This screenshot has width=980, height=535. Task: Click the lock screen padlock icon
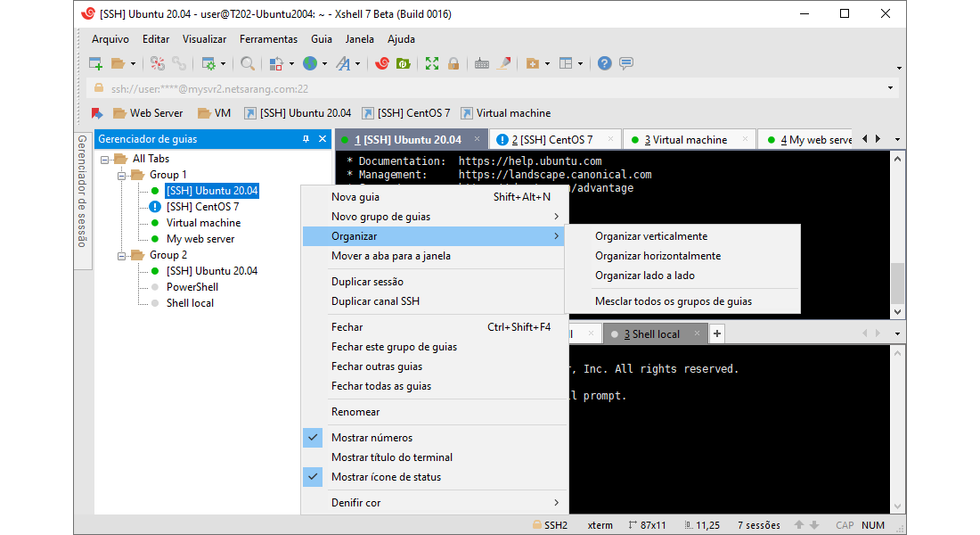click(453, 63)
